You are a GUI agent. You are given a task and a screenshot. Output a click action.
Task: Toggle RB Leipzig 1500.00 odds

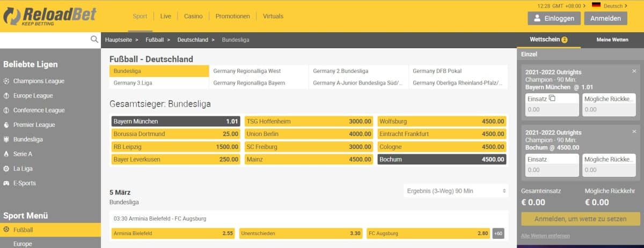[176, 147]
